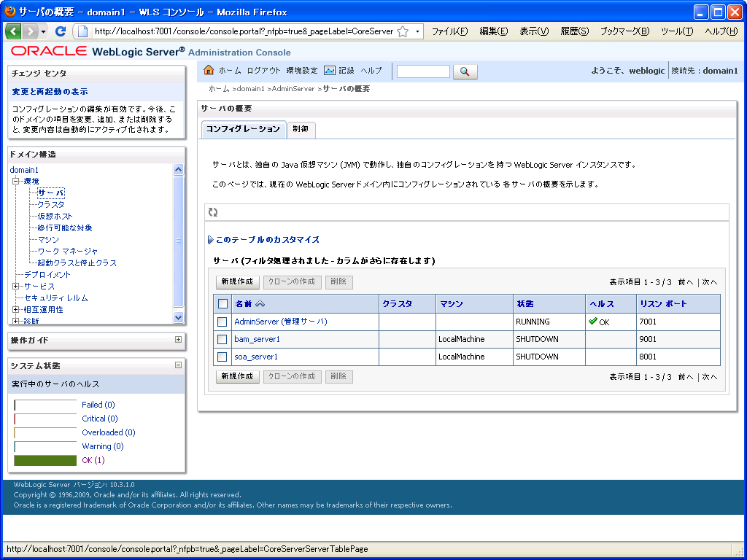Expand このテーブルのカスタマイズ disclosure triangle
Image resolution: width=747 pixels, height=560 pixels.
209,240
